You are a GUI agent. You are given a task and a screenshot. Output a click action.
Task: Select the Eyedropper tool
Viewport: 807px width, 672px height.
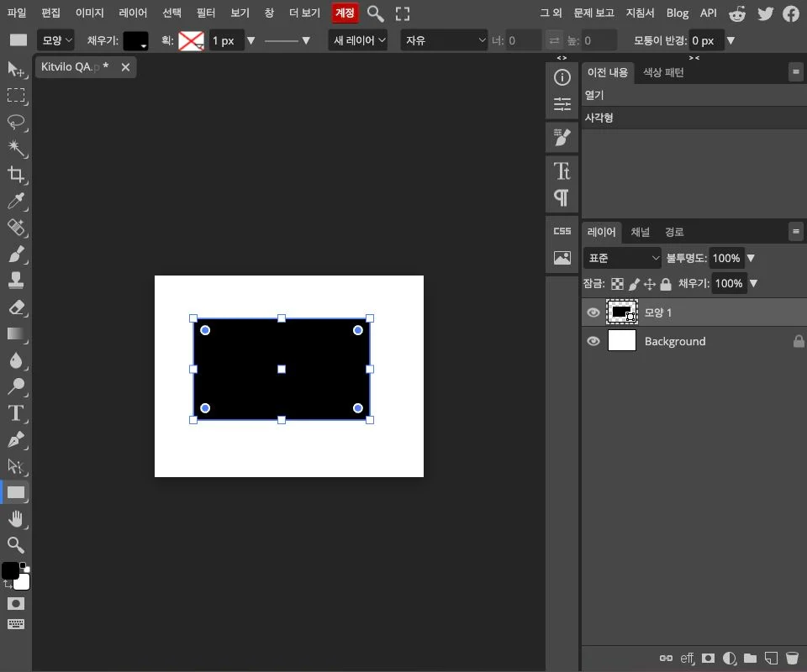(x=16, y=201)
